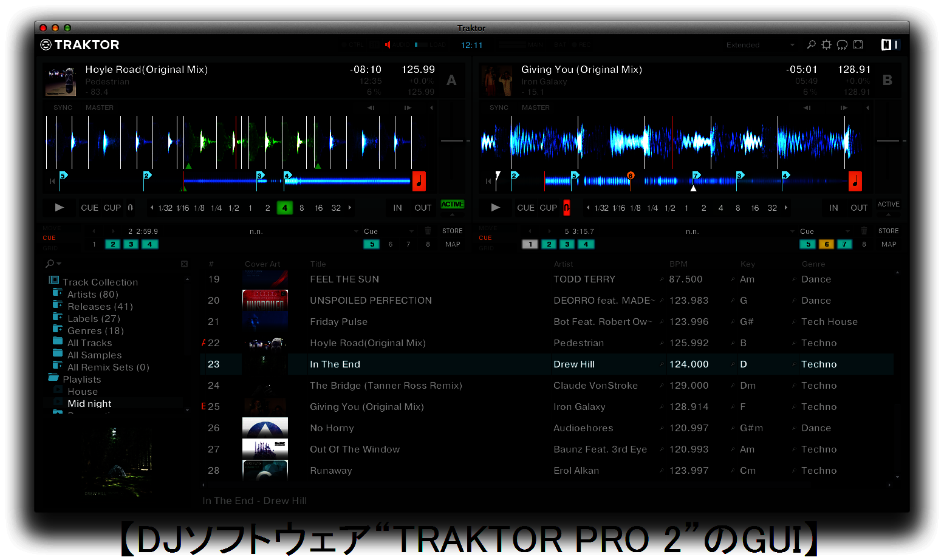Trigger hotcue 5 on Deck A

point(372,244)
